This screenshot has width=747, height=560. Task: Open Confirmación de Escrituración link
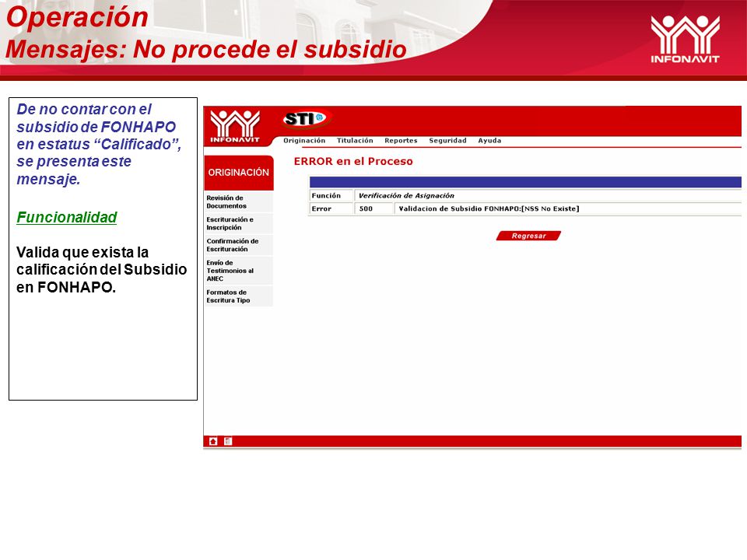pyautogui.click(x=238, y=245)
